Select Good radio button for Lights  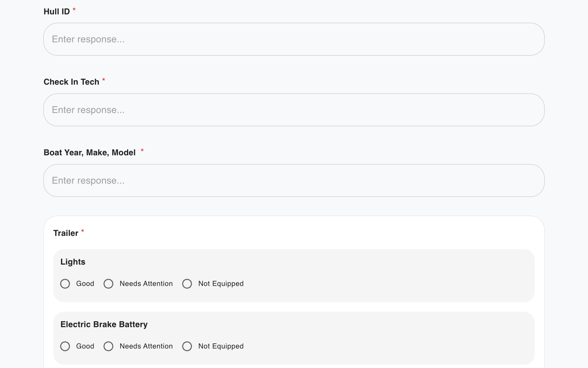(x=65, y=284)
